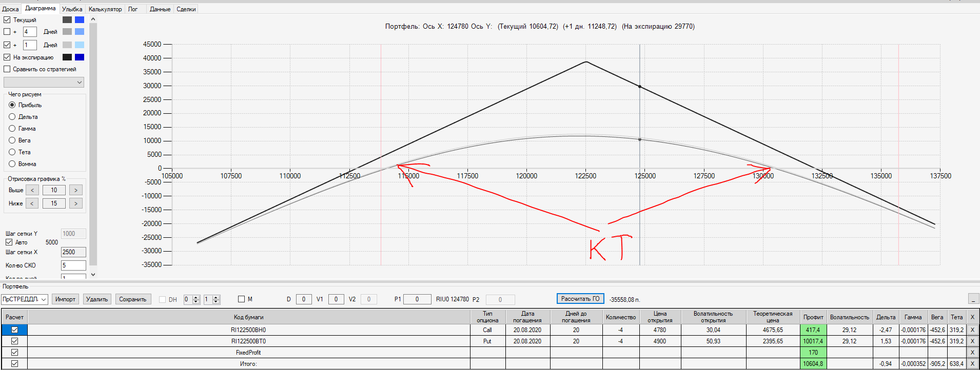The height and width of the screenshot is (370, 980).
Task: Select the Прибыль radio button
Action: click(12, 105)
